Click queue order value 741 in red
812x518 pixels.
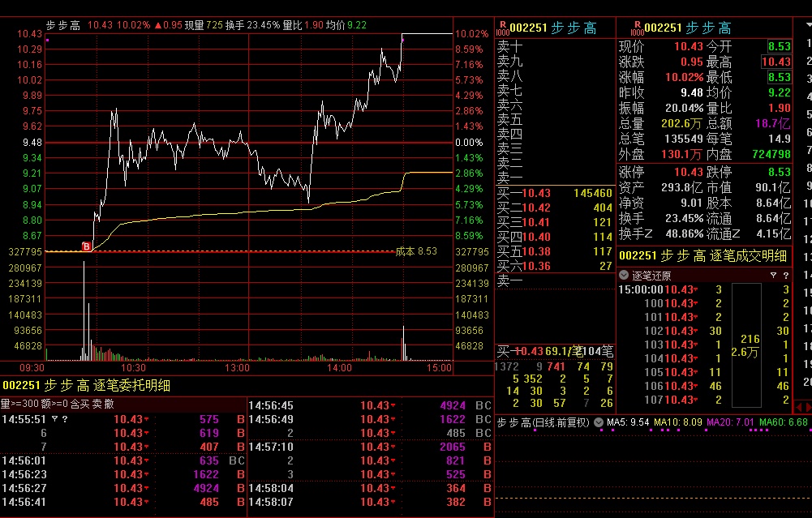pyautogui.click(x=556, y=366)
